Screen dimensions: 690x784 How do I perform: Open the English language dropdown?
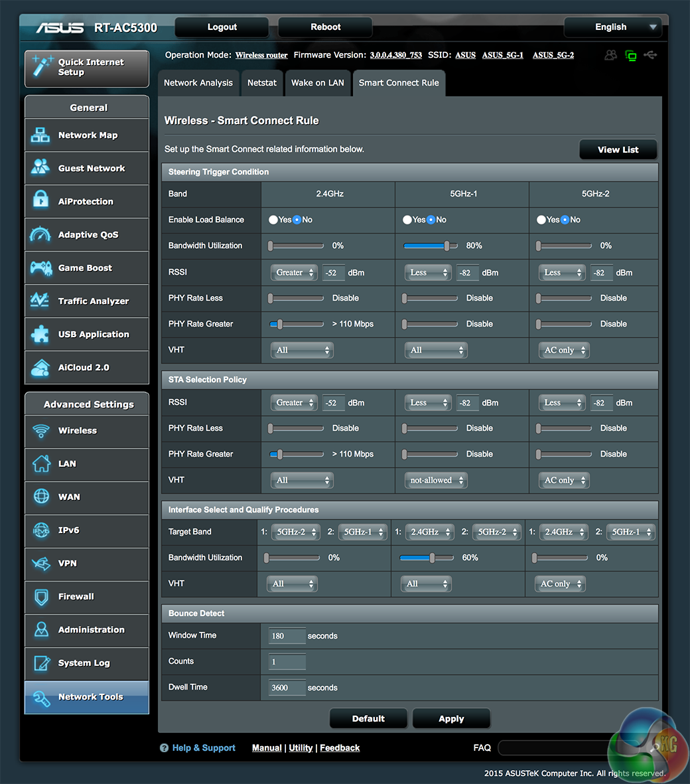(612, 27)
